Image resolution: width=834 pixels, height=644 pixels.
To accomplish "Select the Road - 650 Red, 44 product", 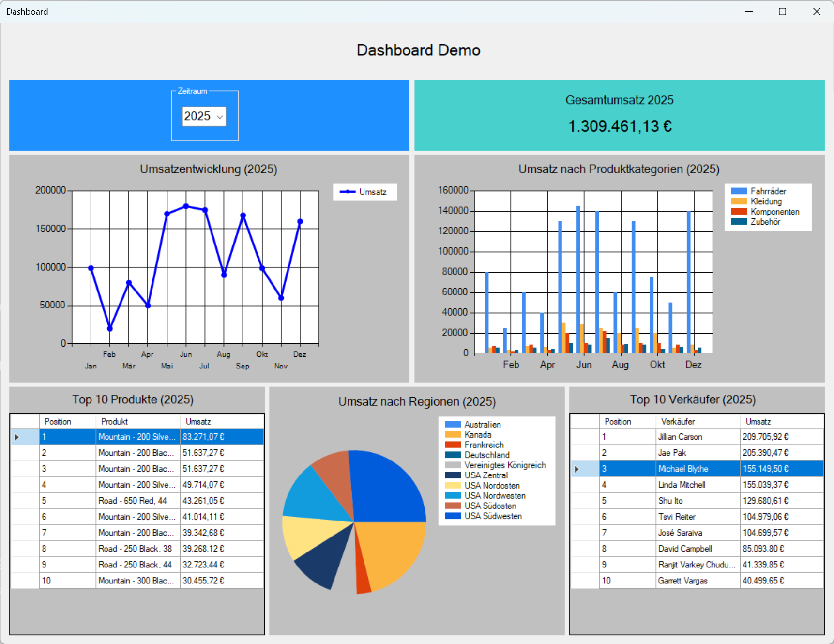I will click(137, 501).
